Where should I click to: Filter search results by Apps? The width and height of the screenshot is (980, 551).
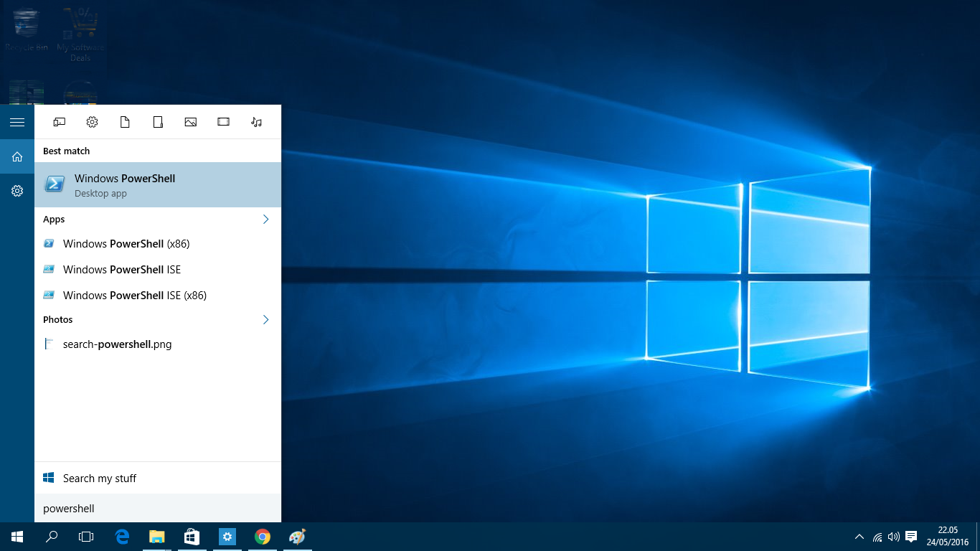click(x=59, y=122)
